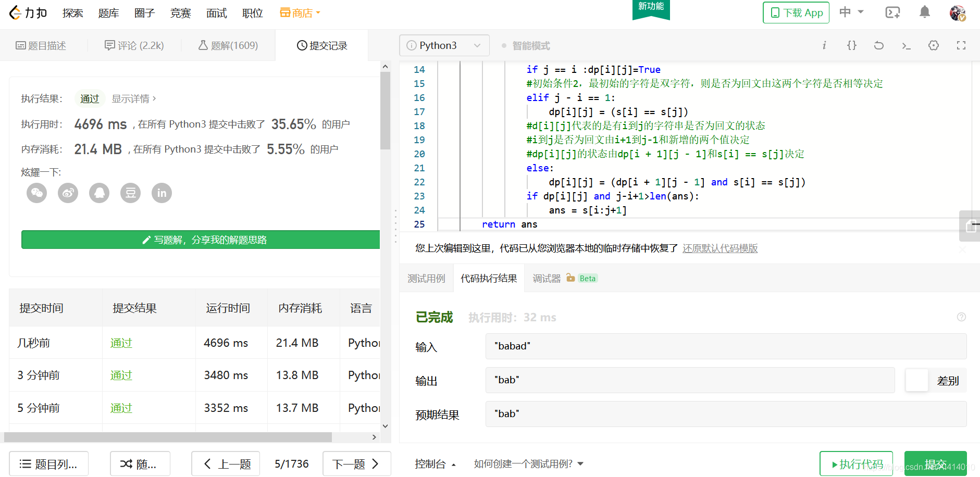Go to 下一题 next problem
This screenshot has height=477, width=980.
point(357,463)
